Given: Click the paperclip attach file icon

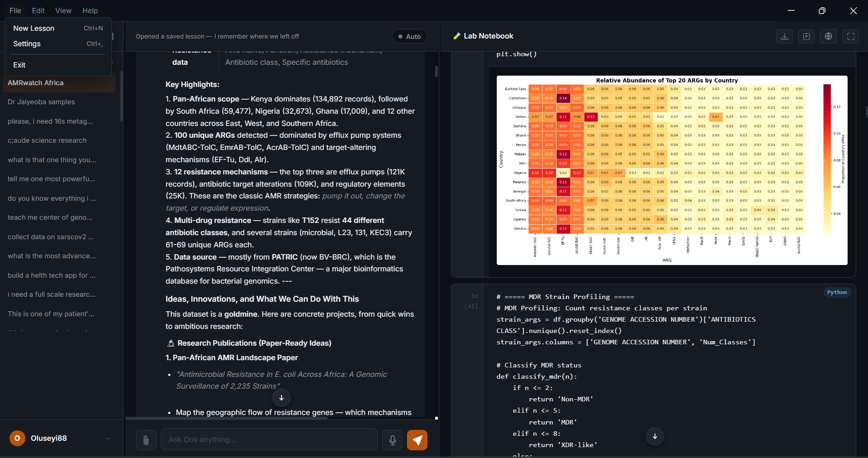Looking at the screenshot, I should click(x=146, y=440).
